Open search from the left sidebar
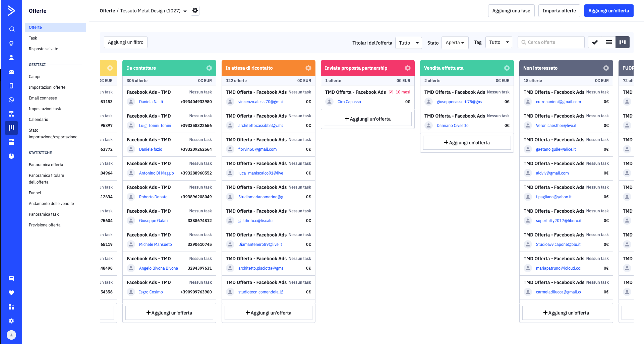The image size is (644, 344). tap(12, 29)
